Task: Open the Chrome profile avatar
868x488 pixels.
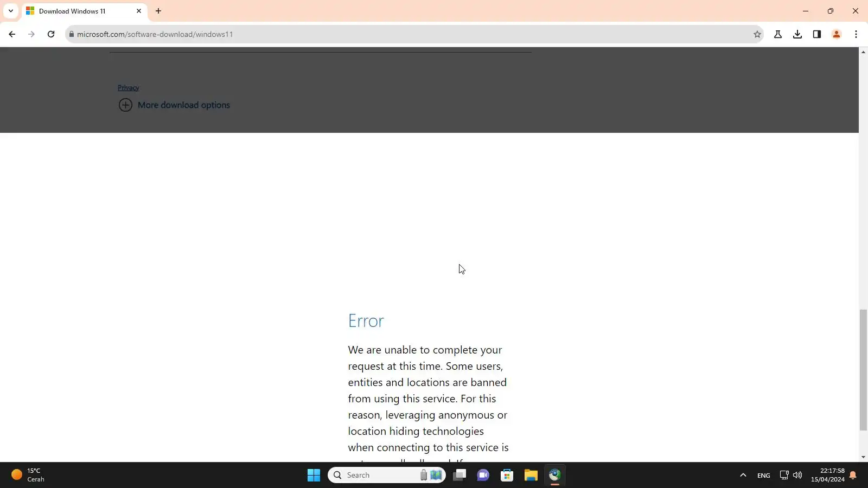Action: tap(837, 34)
